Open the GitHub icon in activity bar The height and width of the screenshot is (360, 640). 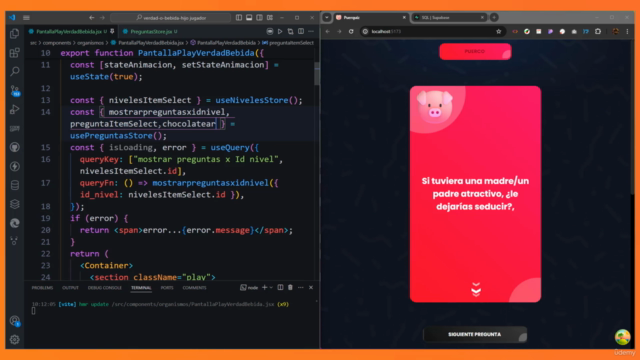point(15,147)
